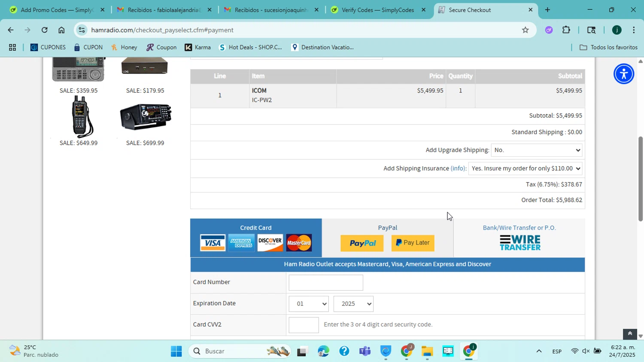Open Hot Deals SHOP.C bookmark
Image resolution: width=644 pixels, height=362 pixels.
(251, 47)
